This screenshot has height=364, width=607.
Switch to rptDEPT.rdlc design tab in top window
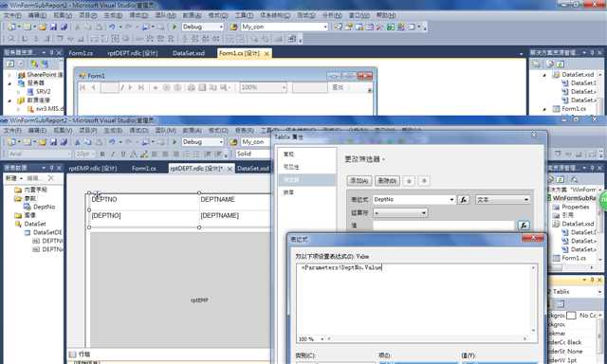pos(133,53)
